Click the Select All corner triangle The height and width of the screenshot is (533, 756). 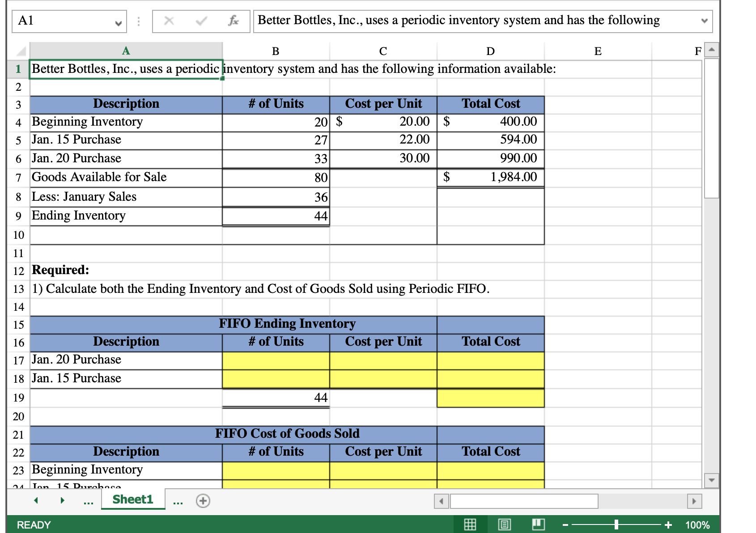click(21, 51)
